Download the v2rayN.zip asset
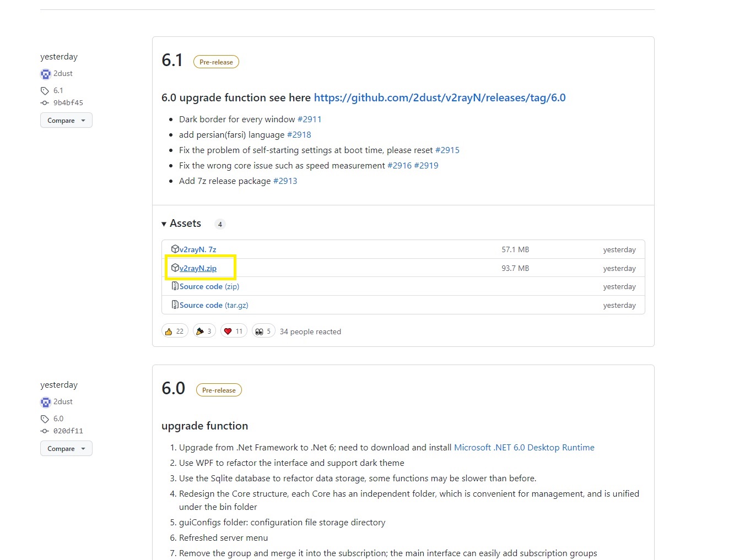Screen dimensions: 750x560 tap(198, 268)
